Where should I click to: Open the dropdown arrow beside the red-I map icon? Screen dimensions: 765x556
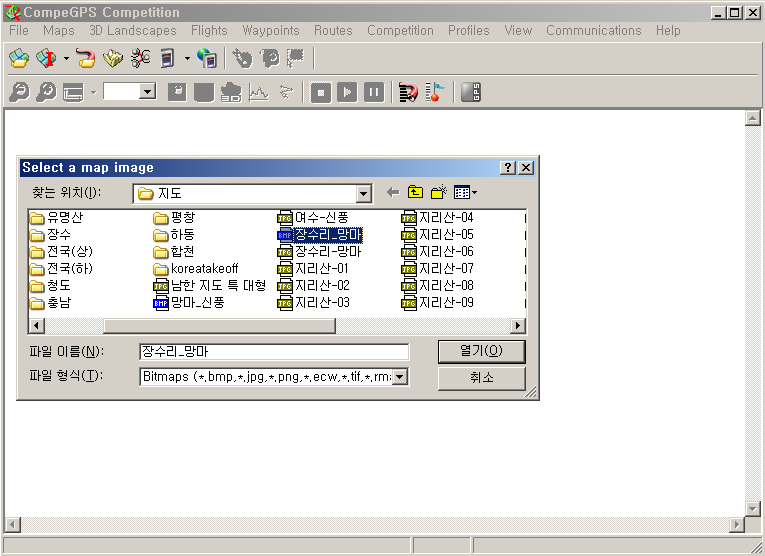(66, 59)
